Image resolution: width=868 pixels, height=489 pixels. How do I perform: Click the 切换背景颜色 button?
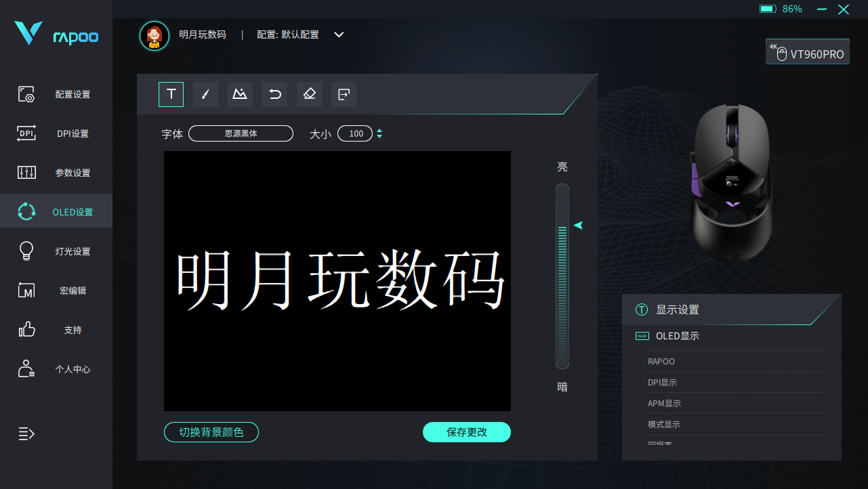[211, 432]
